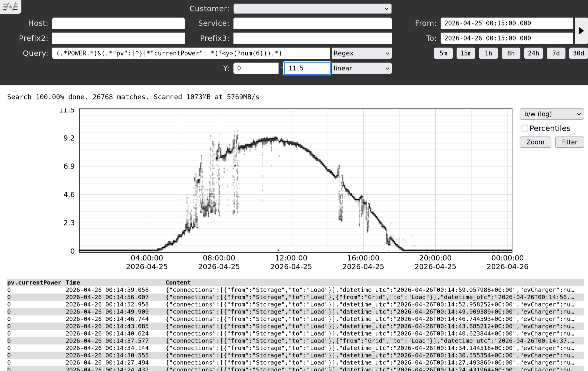Viewport: 588px width, 371px height.
Task: Click into the Query regex field
Action: [x=191, y=53]
